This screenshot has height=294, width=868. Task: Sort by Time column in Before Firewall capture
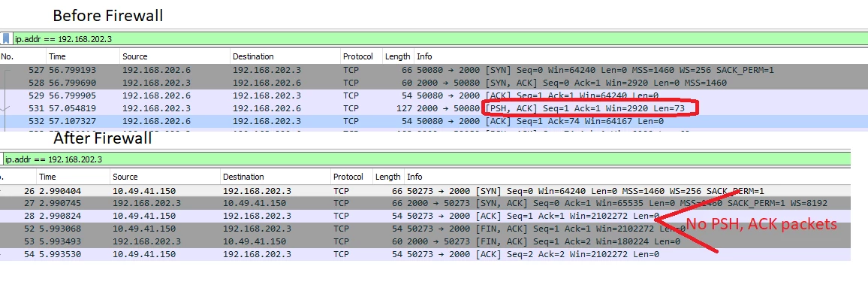[83, 56]
